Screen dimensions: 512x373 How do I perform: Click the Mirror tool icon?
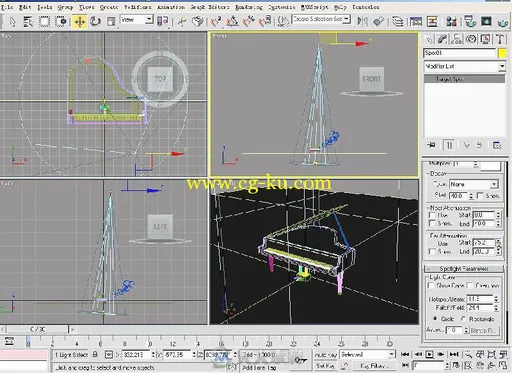click(x=362, y=22)
